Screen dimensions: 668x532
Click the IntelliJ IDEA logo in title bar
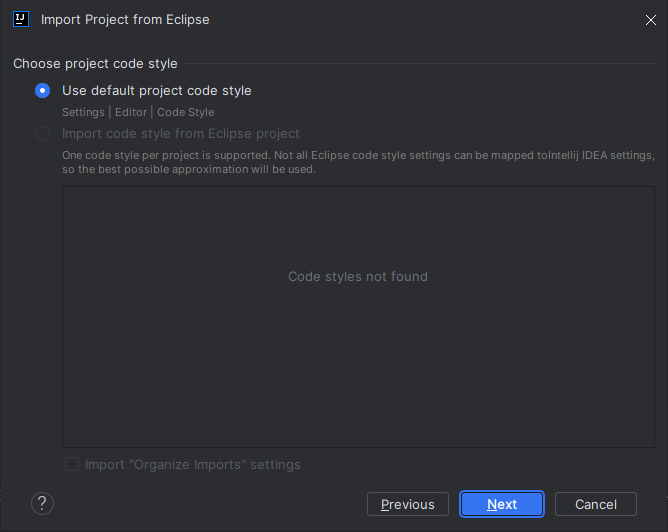tap(21, 19)
